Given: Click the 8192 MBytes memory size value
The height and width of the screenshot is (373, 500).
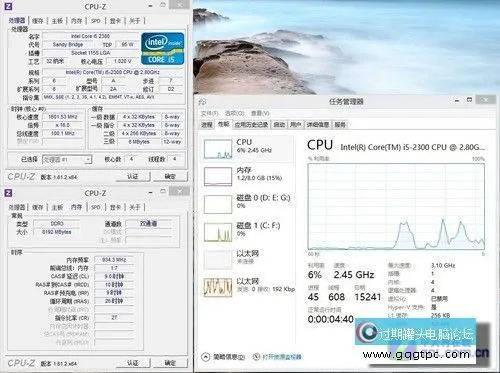Looking at the screenshot, I should (57, 232).
